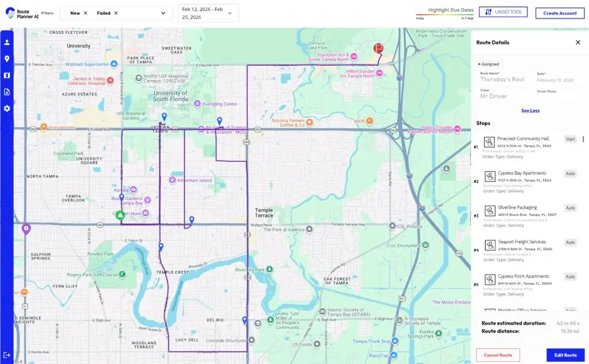The image size is (589, 364).
Task: Open the document report icon in the sidebar
Action: click(7, 92)
